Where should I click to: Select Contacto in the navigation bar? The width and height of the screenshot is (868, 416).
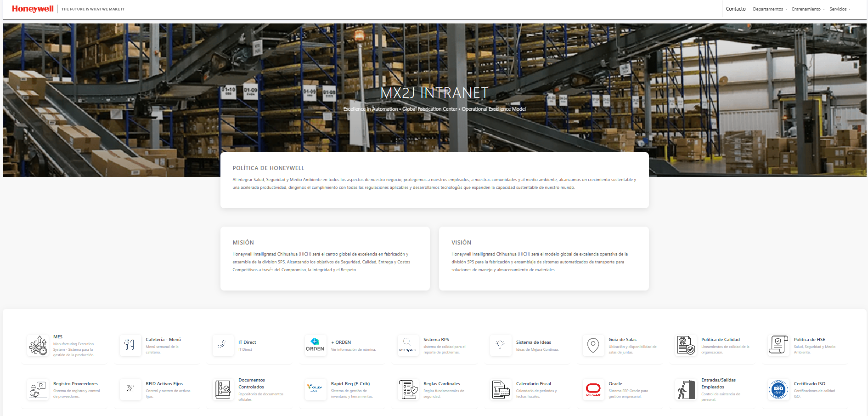click(x=735, y=9)
